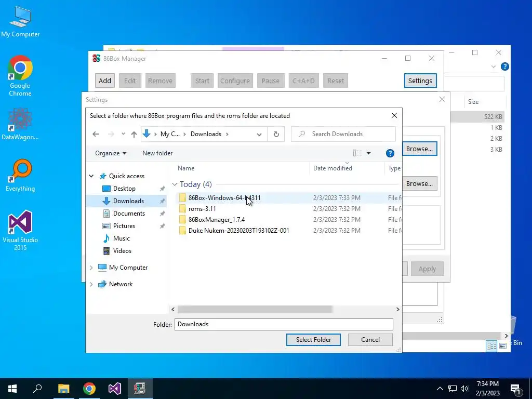
Task: Click the Search Downloads field
Action: coord(343,134)
